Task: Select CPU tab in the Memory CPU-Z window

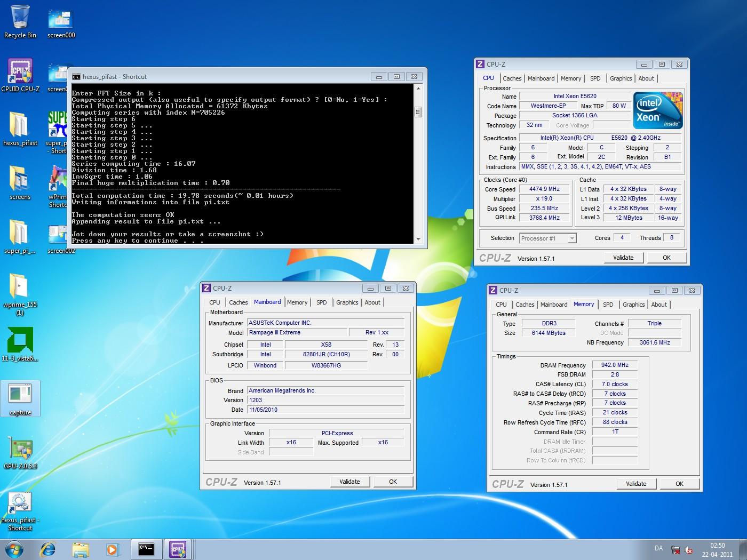Action: point(502,305)
